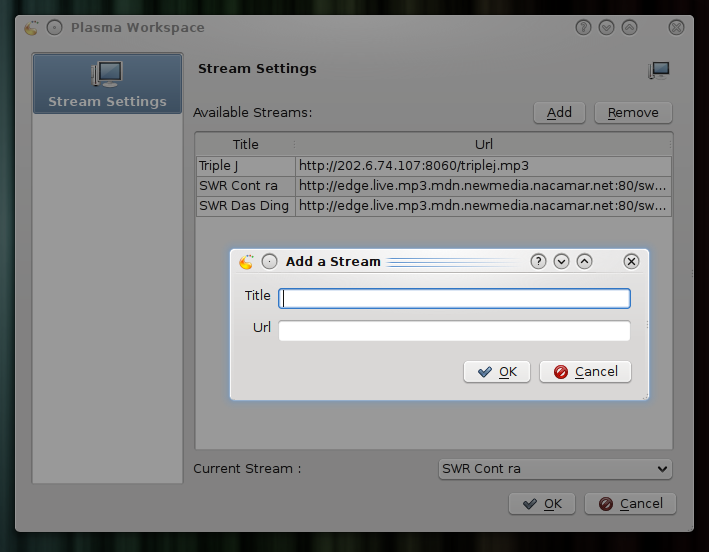This screenshot has height=552, width=709.
Task: Sort streams by Title column header
Action: tap(246, 144)
